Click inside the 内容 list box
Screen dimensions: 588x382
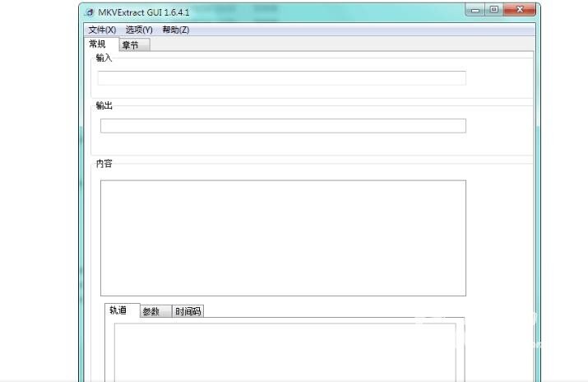coord(283,238)
